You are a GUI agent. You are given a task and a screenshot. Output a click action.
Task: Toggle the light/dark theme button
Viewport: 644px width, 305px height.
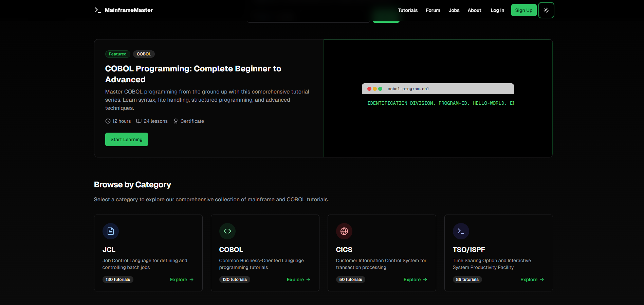pyautogui.click(x=546, y=10)
